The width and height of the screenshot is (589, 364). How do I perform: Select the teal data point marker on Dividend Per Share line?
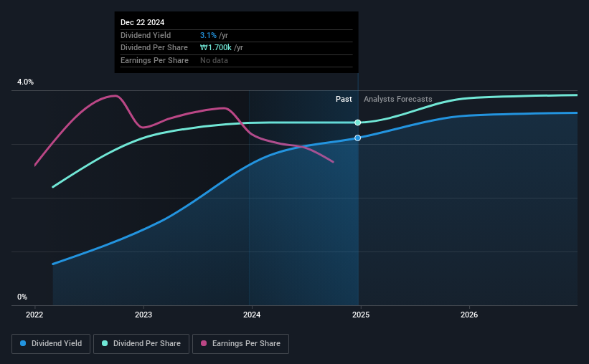[x=357, y=123]
